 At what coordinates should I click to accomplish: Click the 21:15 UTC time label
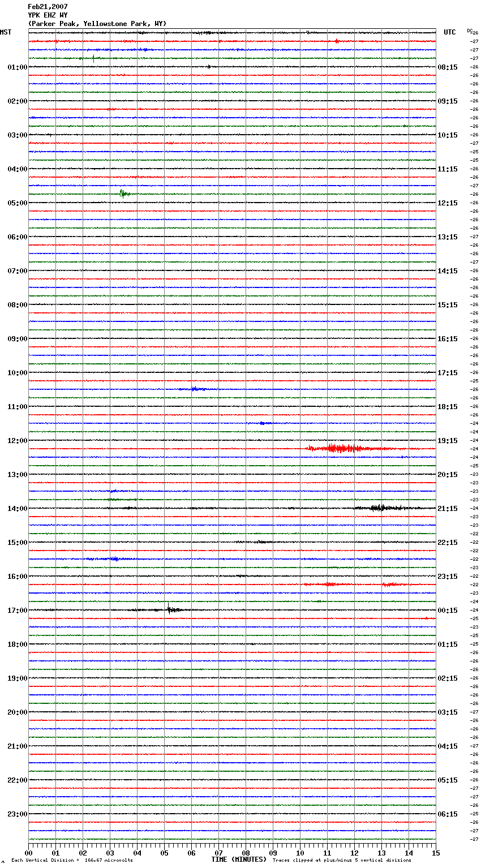[x=448, y=509]
